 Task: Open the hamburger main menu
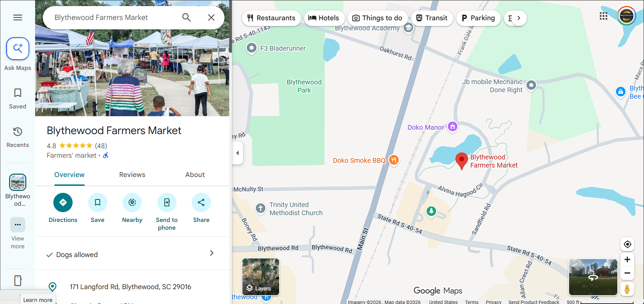click(18, 18)
